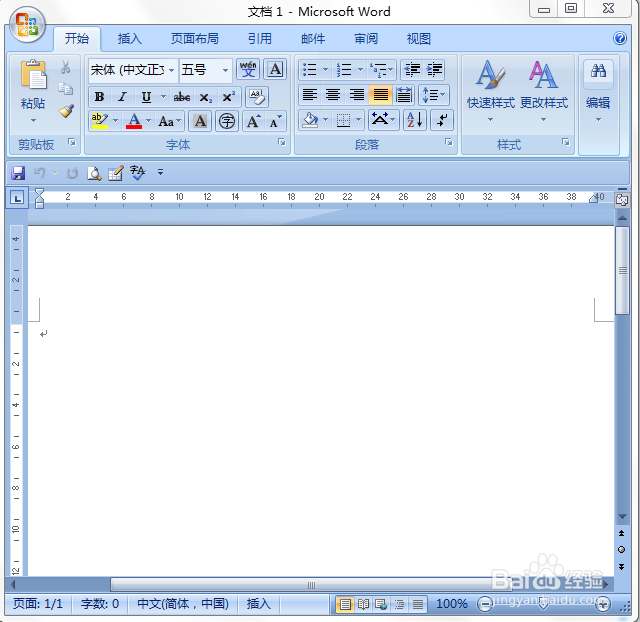Expand Change Case Aa dropdown
Image resolution: width=640 pixels, height=622 pixels.
click(169, 121)
